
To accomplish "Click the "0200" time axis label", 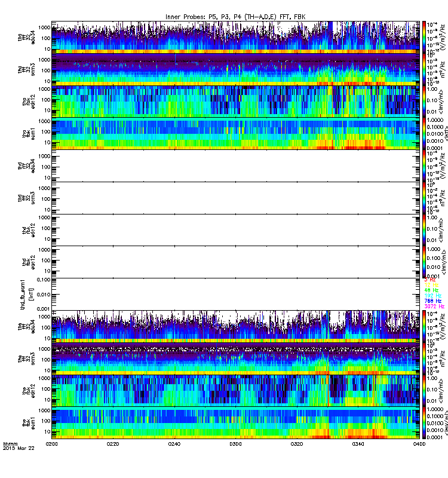I will 52,444.
